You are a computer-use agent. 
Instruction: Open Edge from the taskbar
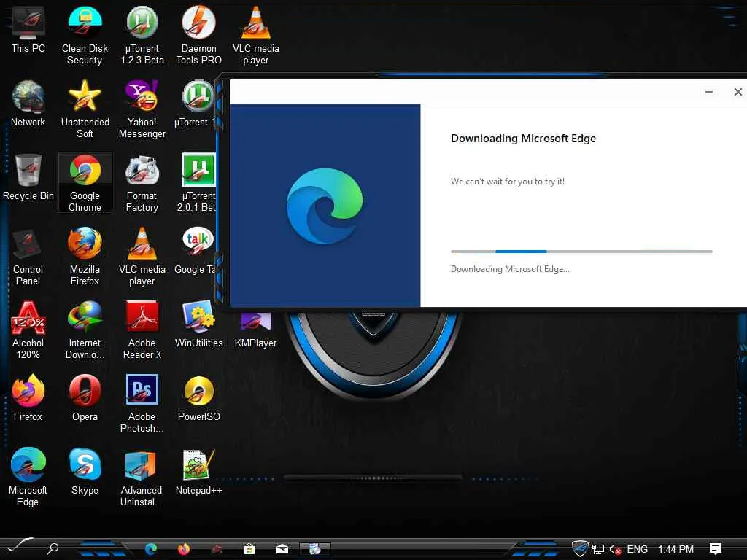coord(151,549)
